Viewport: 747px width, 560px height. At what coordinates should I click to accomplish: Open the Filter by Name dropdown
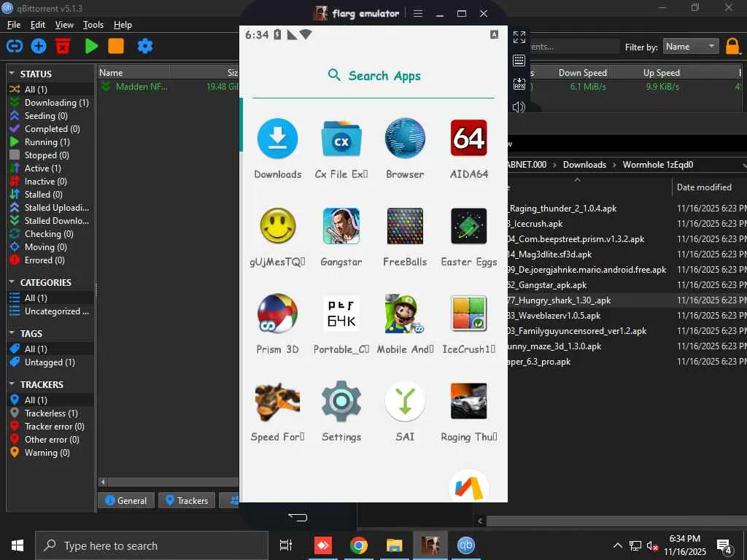click(x=691, y=46)
